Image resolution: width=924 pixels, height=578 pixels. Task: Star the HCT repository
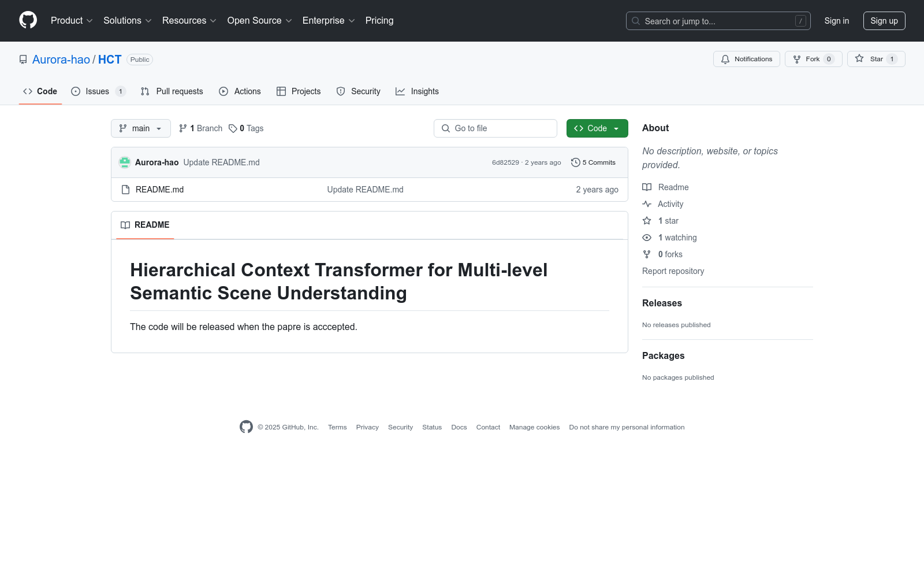click(x=876, y=59)
